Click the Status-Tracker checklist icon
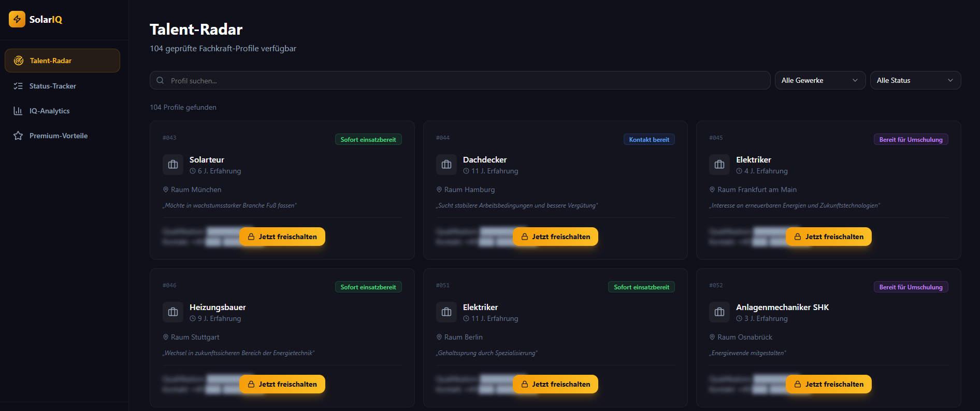Image resolution: width=980 pixels, height=411 pixels. click(x=18, y=86)
